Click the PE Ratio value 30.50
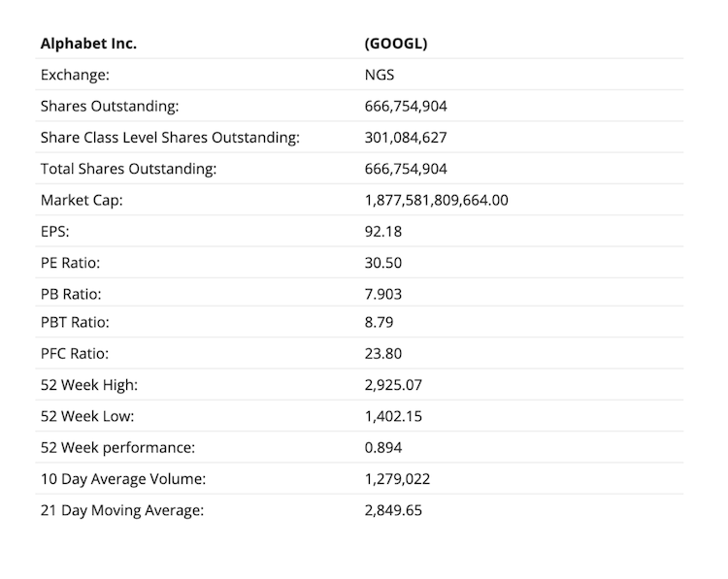The image size is (728, 579). 382,263
